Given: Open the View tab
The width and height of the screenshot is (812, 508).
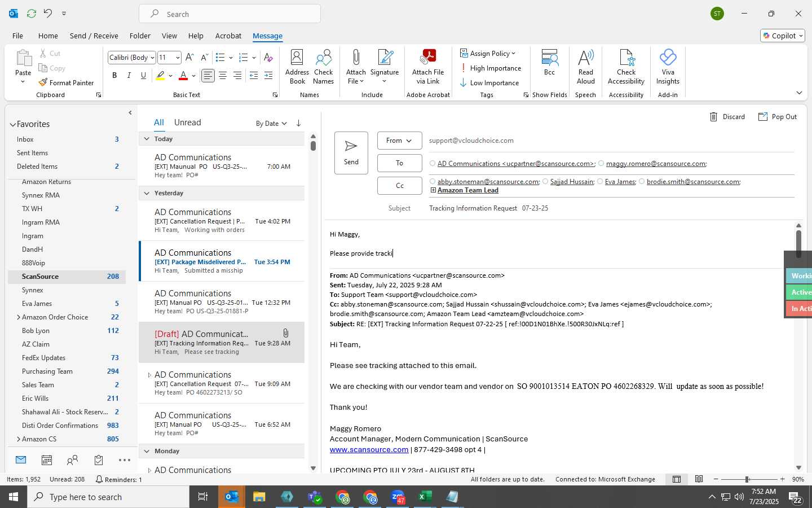Looking at the screenshot, I should coord(169,36).
